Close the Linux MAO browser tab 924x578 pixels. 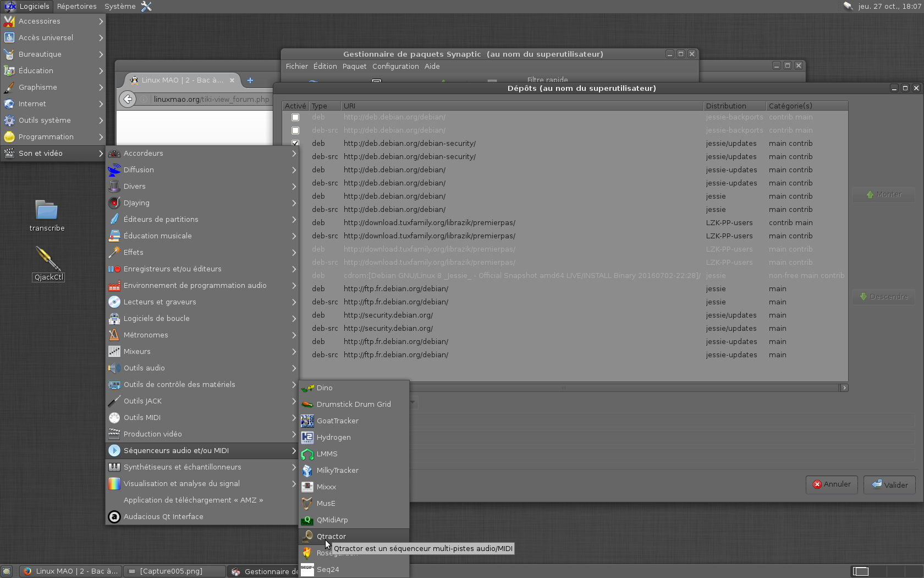(x=232, y=80)
